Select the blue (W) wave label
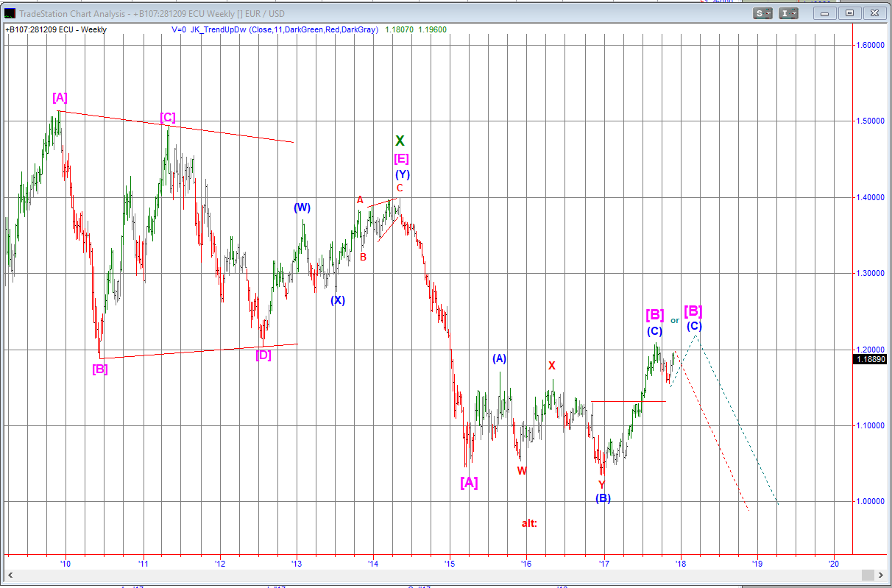This screenshot has width=892, height=588. coord(302,208)
